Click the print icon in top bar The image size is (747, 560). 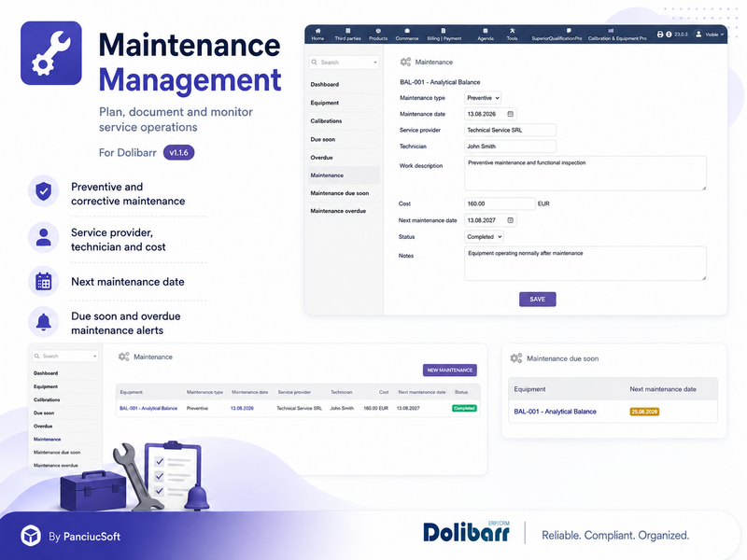click(x=660, y=35)
